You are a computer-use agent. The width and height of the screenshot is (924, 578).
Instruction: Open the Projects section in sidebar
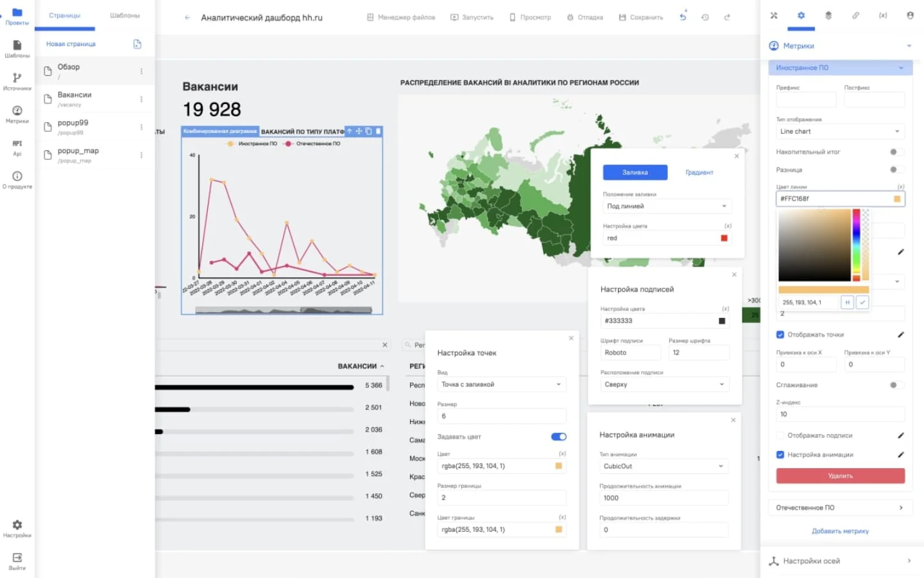point(17,16)
